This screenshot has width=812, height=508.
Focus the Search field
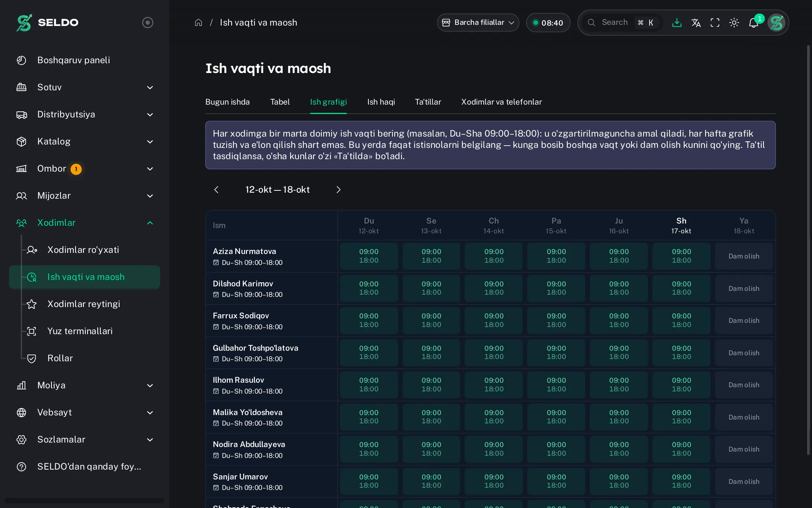(623, 23)
